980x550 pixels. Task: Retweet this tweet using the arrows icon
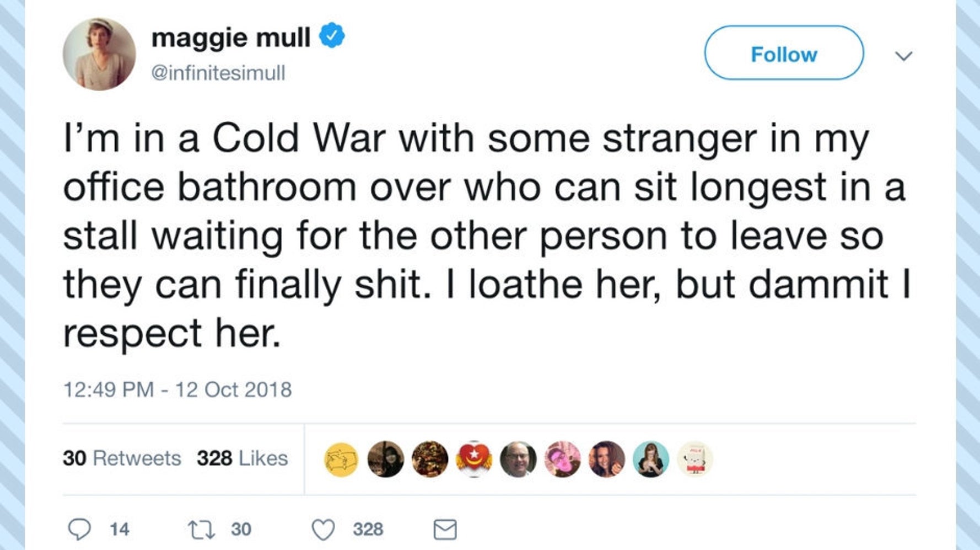tap(201, 529)
